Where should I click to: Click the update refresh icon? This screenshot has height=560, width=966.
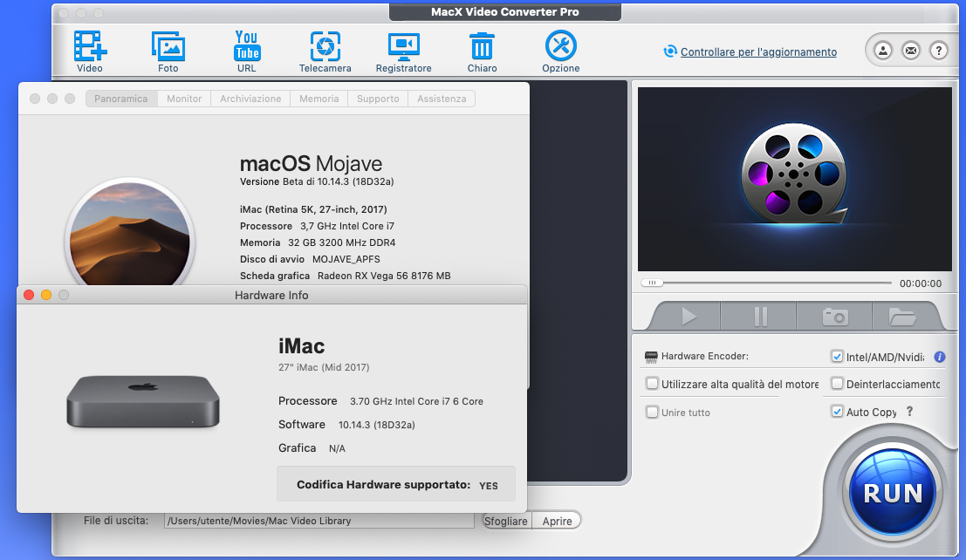pyautogui.click(x=669, y=51)
